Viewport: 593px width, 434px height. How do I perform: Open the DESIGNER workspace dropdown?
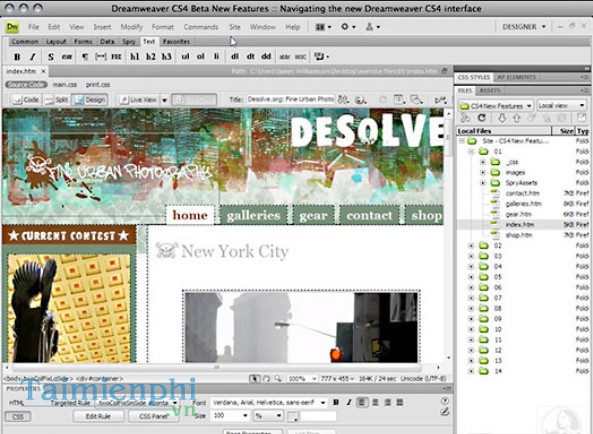pos(523,27)
